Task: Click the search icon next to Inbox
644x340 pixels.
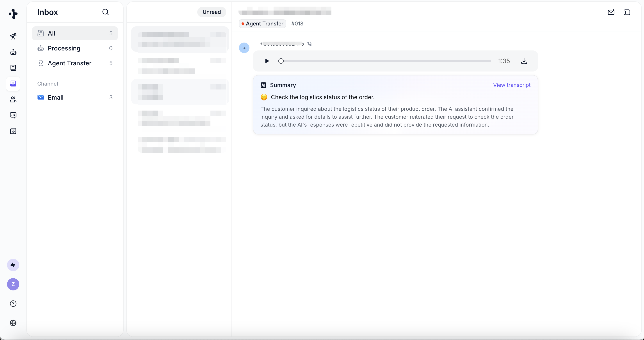Action: pyautogui.click(x=105, y=12)
